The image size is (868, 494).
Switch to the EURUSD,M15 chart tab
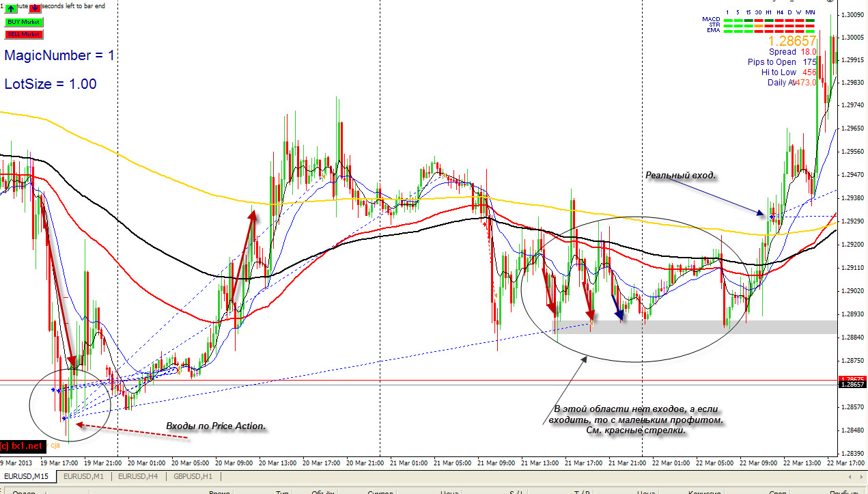coord(27,476)
